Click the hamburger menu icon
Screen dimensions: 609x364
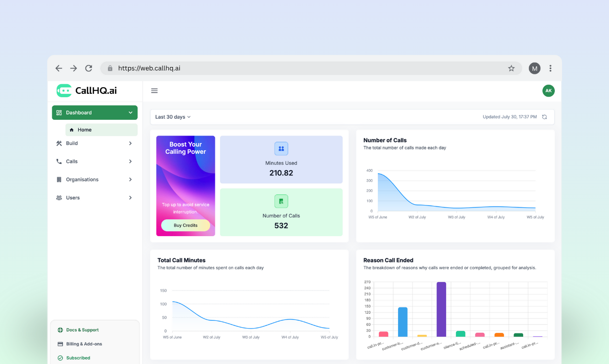pos(154,91)
